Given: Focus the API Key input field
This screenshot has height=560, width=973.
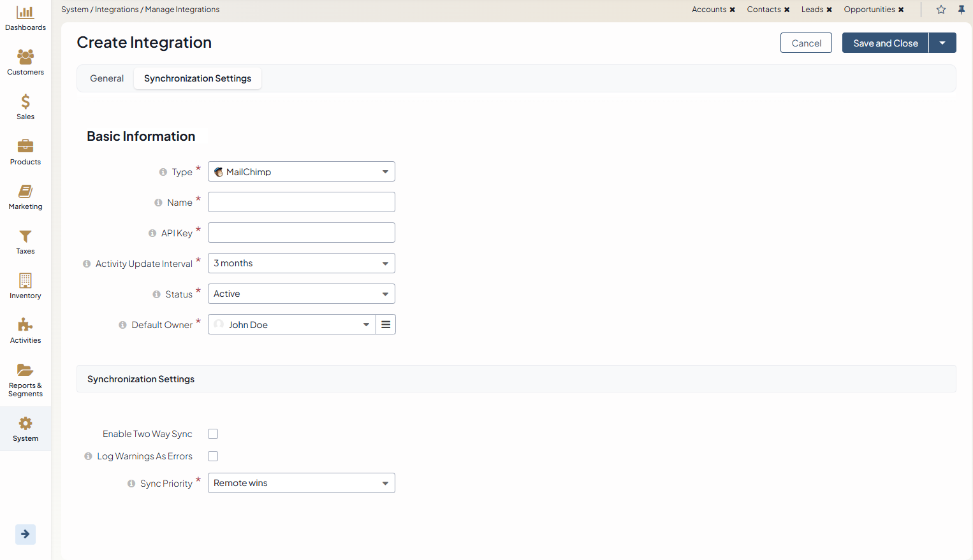Looking at the screenshot, I should click(301, 233).
